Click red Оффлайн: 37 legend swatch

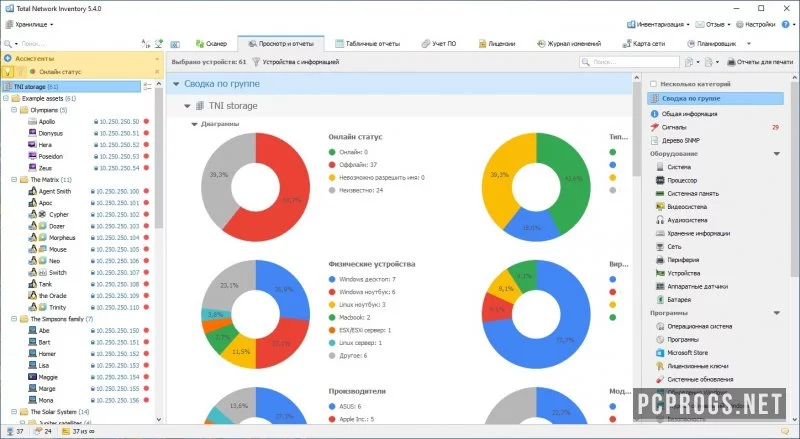332,165
